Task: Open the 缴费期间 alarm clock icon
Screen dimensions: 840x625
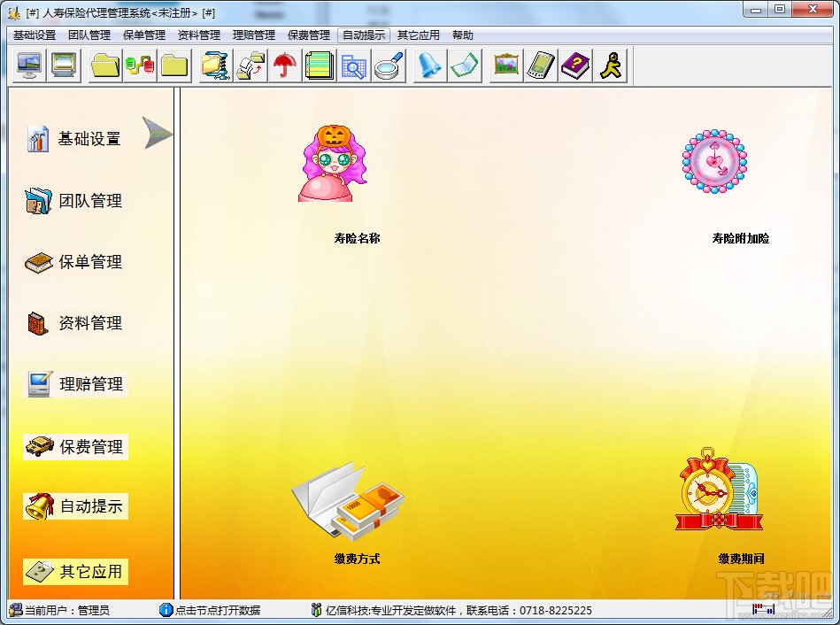Action: [x=719, y=490]
